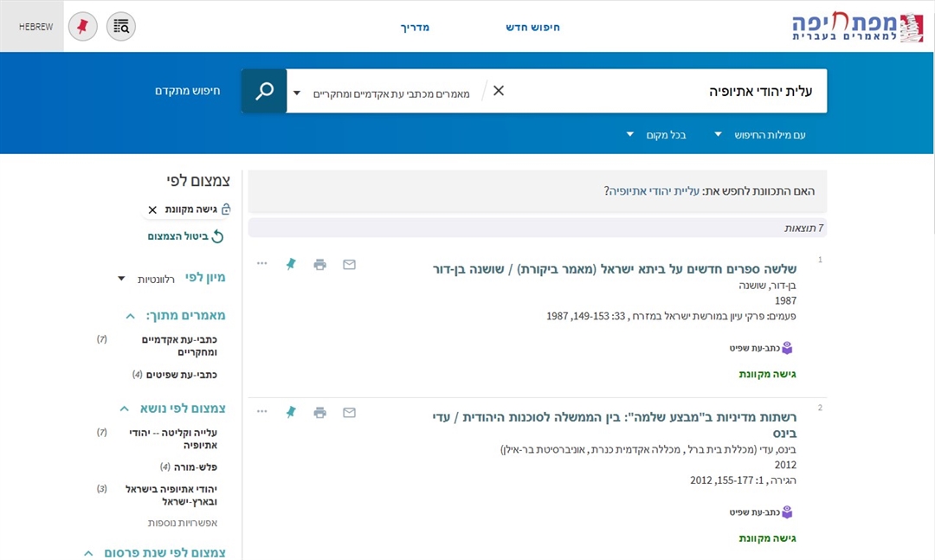
Task: Pin the first search result
Action: (291, 265)
